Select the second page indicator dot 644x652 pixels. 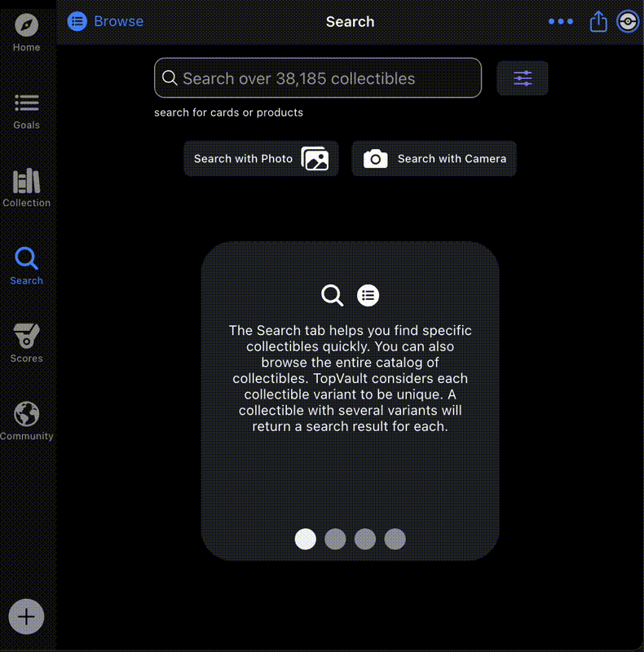click(x=335, y=539)
